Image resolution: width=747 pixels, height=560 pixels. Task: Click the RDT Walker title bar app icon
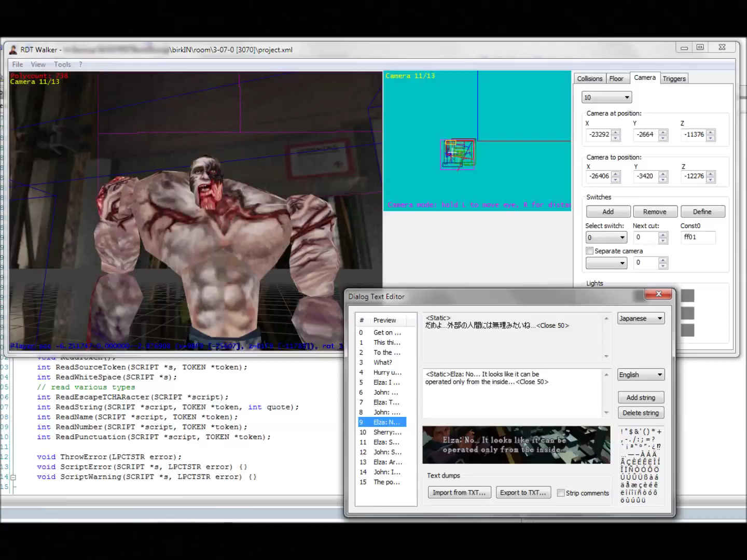coord(13,50)
